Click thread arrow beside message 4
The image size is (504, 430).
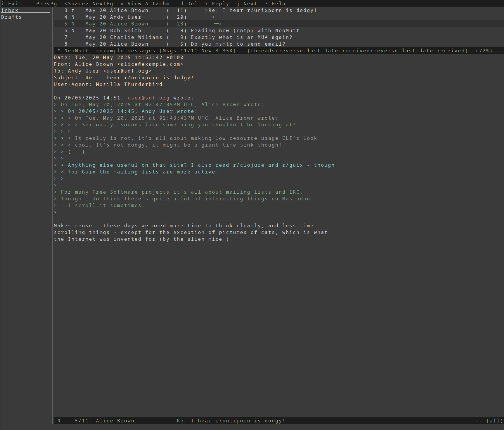211,17
